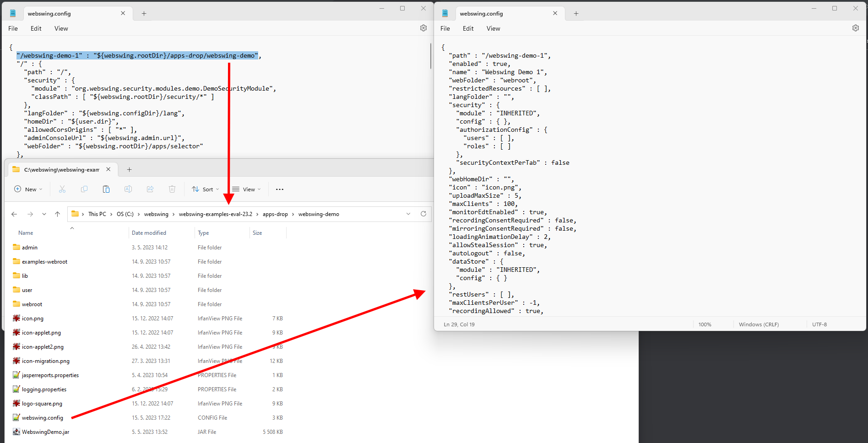Click Paste icon in Explorer toolbar
The width and height of the screenshot is (868, 443).
click(106, 189)
